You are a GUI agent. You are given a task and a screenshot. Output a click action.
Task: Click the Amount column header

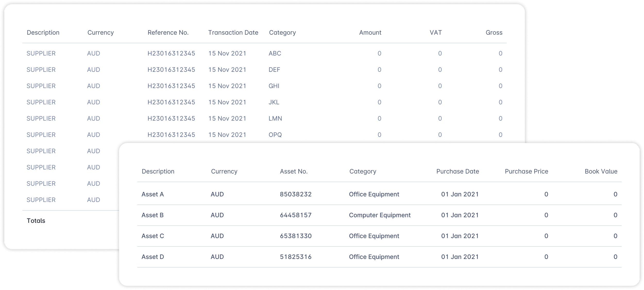(370, 32)
